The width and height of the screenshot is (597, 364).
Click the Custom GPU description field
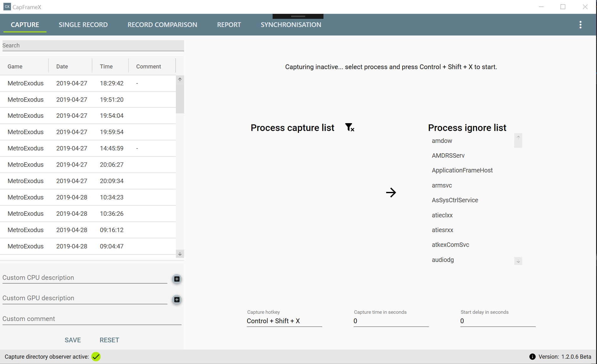pyautogui.click(x=85, y=298)
